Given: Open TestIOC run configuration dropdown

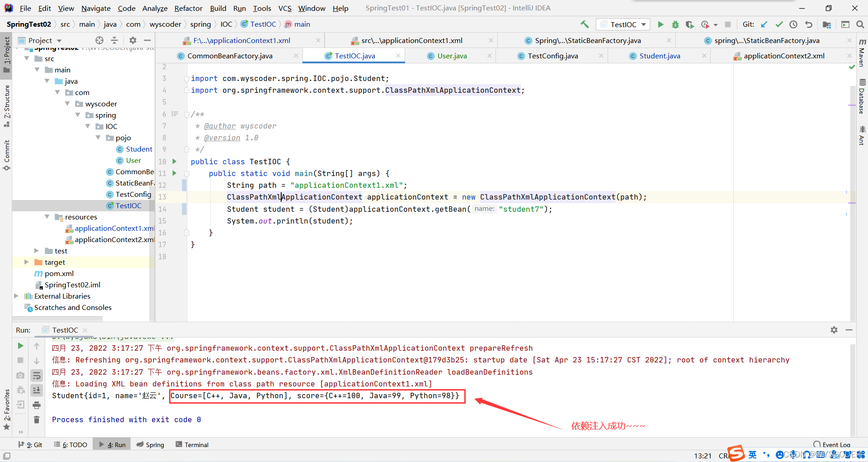Looking at the screenshot, I should (x=623, y=24).
